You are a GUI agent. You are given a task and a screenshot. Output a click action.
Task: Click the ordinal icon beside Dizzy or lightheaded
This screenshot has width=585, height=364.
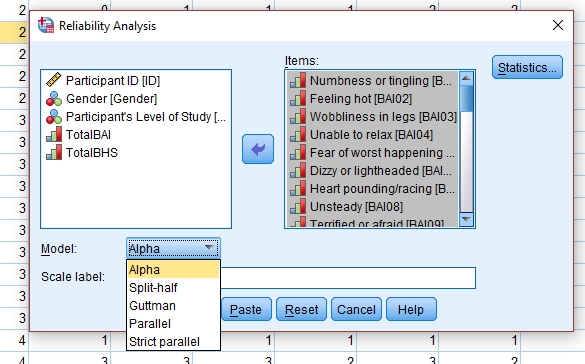[298, 170]
